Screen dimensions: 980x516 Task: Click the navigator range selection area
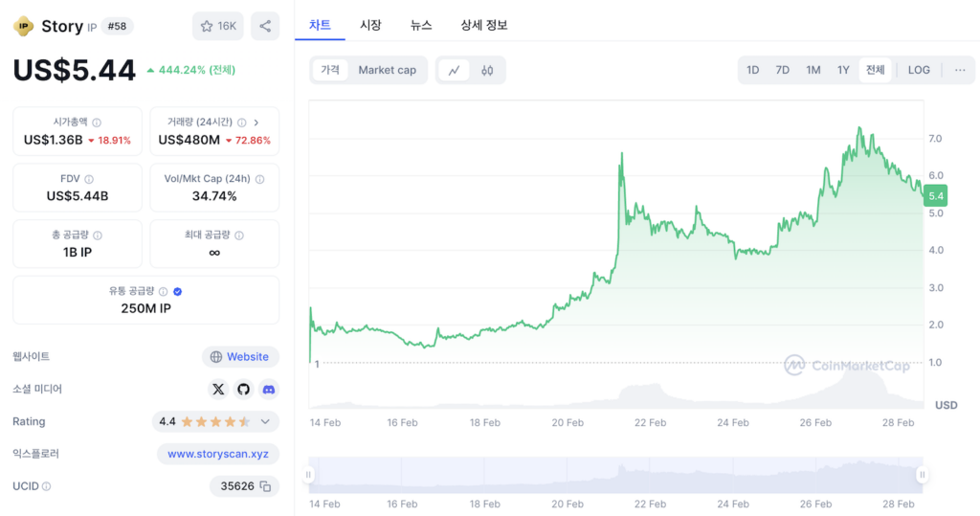(x=615, y=475)
